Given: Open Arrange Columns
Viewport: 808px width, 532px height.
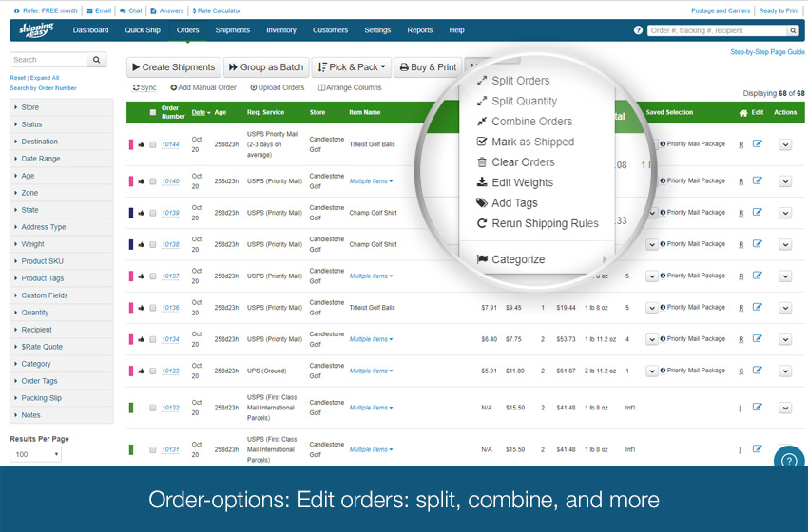Looking at the screenshot, I should pos(350,87).
